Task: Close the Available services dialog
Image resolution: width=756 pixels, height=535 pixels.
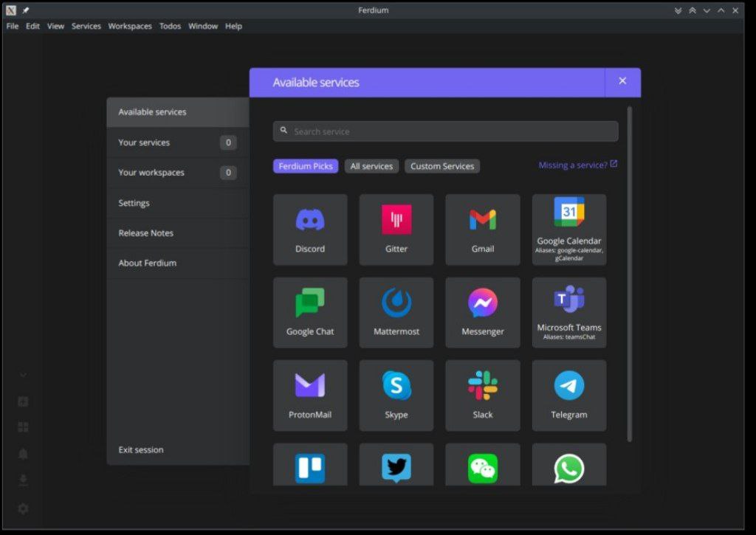Action: tap(622, 81)
